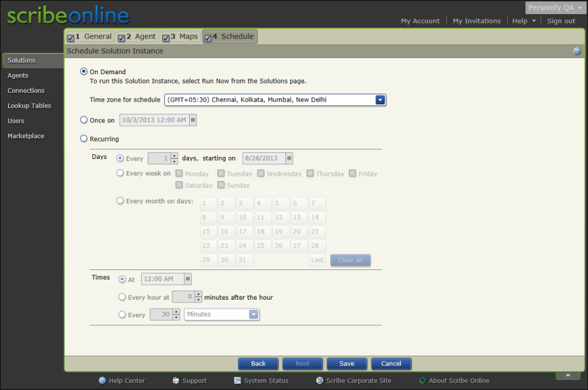This screenshot has width=588, height=390.
Task: Click the Cancel button
Action: tap(391, 363)
